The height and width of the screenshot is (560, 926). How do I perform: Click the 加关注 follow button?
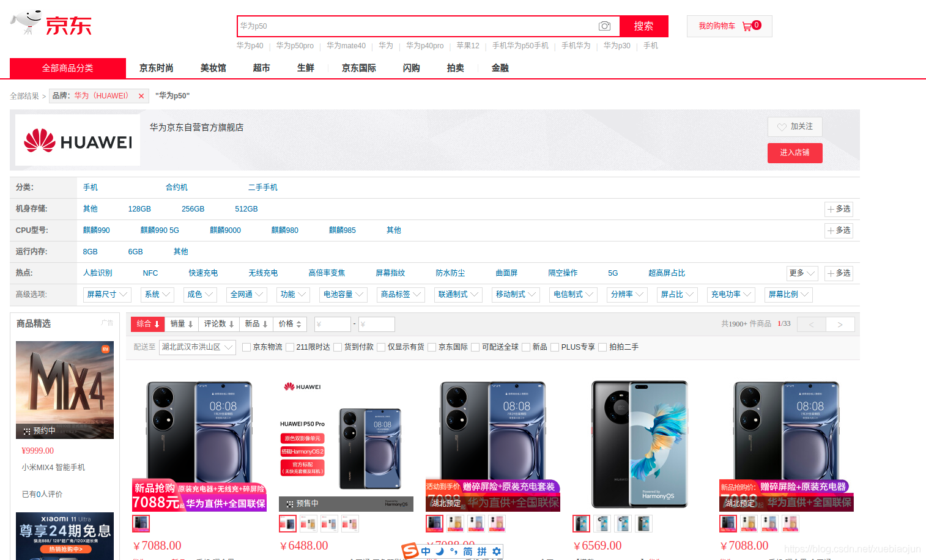(795, 127)
